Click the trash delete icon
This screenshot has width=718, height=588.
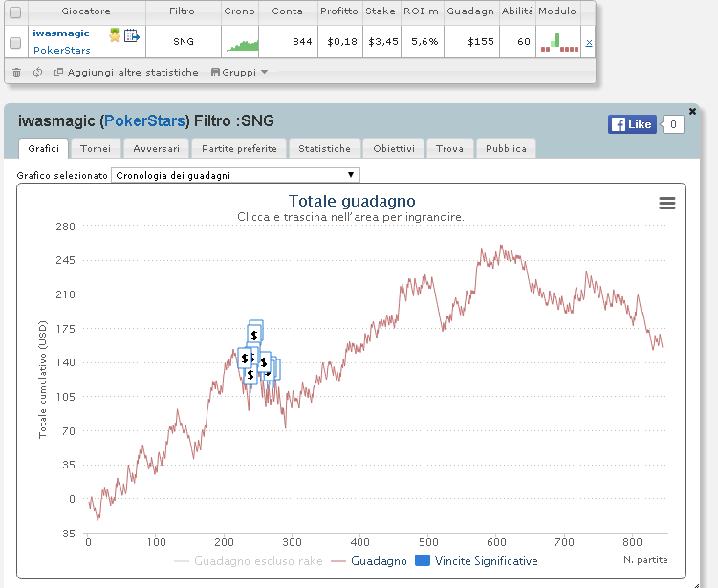pos(16,73)
